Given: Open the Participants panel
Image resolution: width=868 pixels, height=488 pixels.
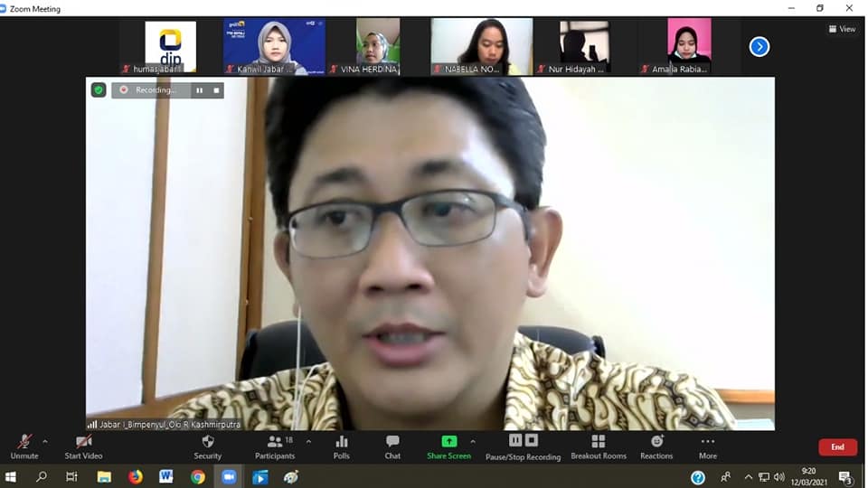Looking at the screenshot, I should tap(275, 445).
